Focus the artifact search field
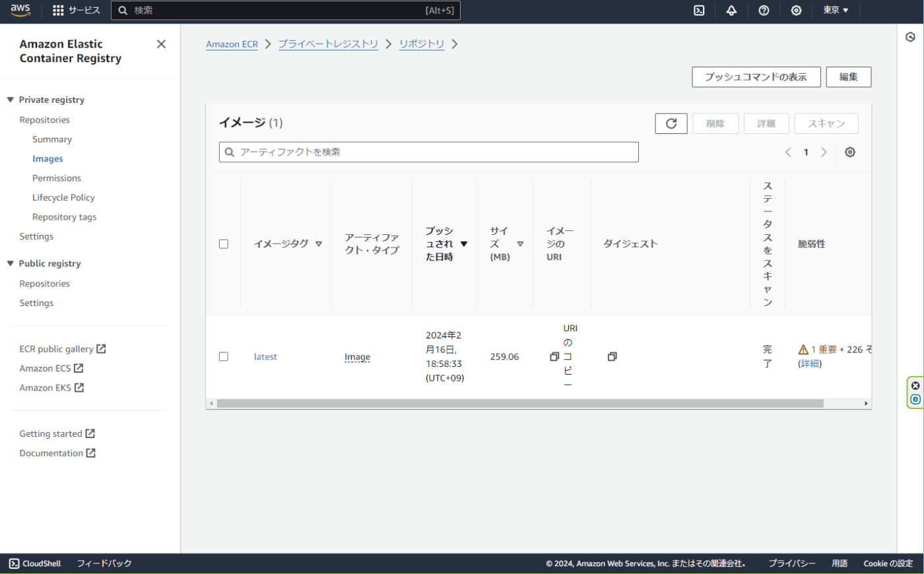924x574 pixels. click(429, 152)
